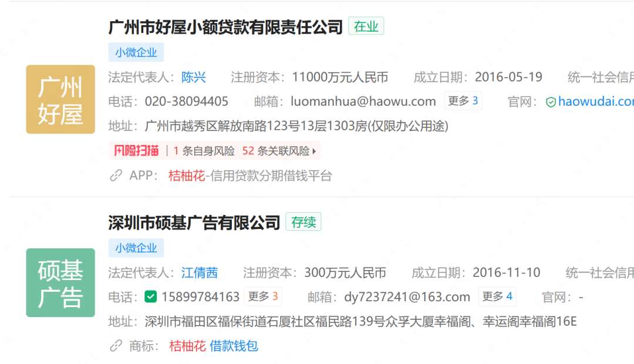Click 1 条自身风险 entry

pos(204,151)
